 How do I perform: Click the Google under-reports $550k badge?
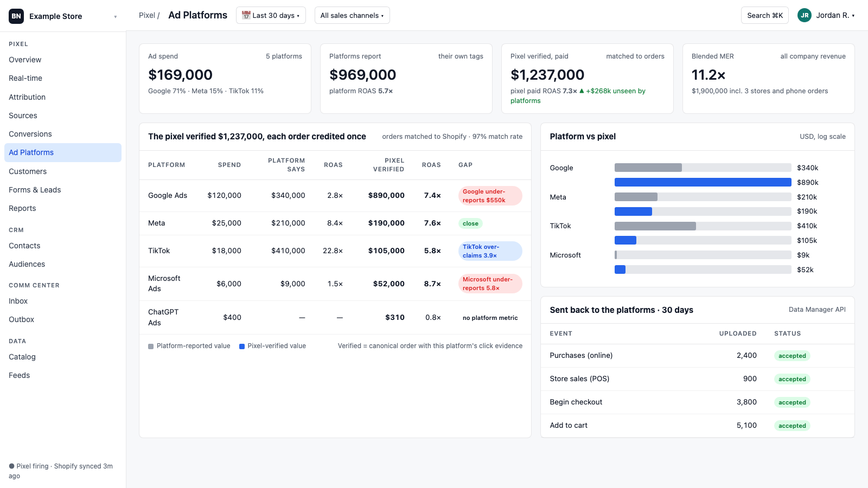click(490, 196)
